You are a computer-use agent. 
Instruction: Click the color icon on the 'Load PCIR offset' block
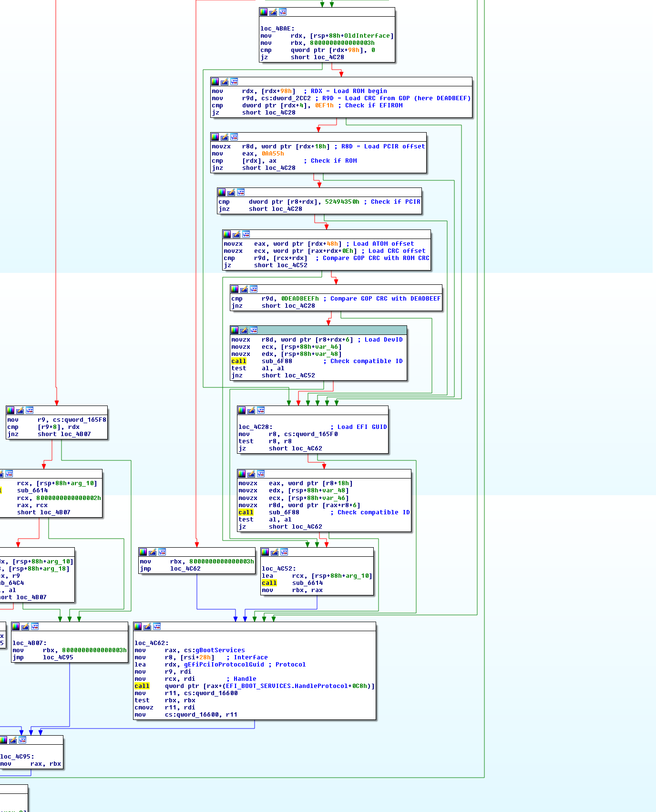pyautogui.click(x=215, y=137)
